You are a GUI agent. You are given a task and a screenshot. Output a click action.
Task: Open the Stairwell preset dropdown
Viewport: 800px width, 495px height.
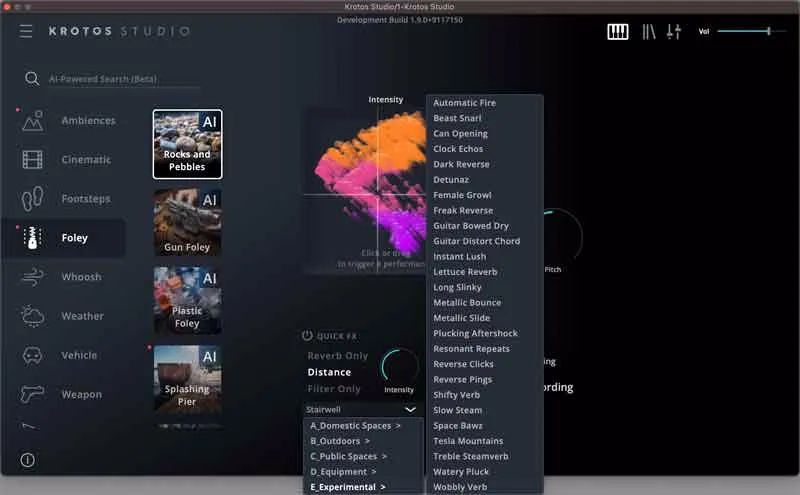coord(361,409)
